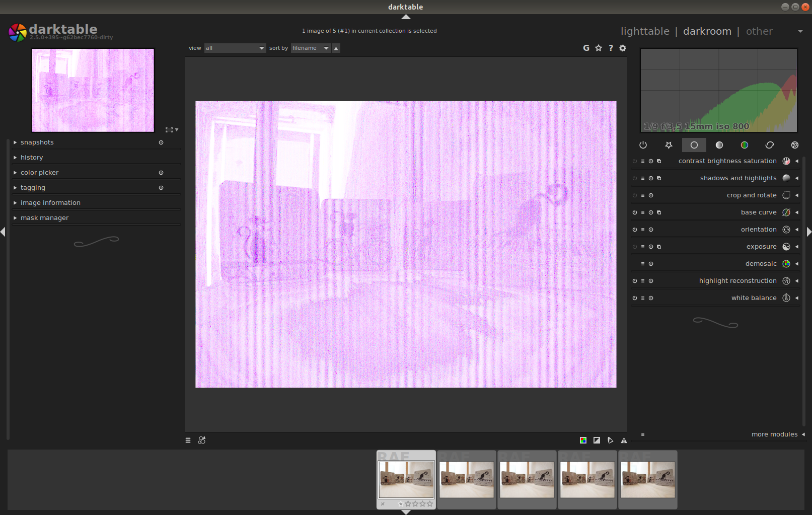The height and width of the screenshot is (515, 812).
Task: Open the view filter dropdown
Action: [235, 48]
